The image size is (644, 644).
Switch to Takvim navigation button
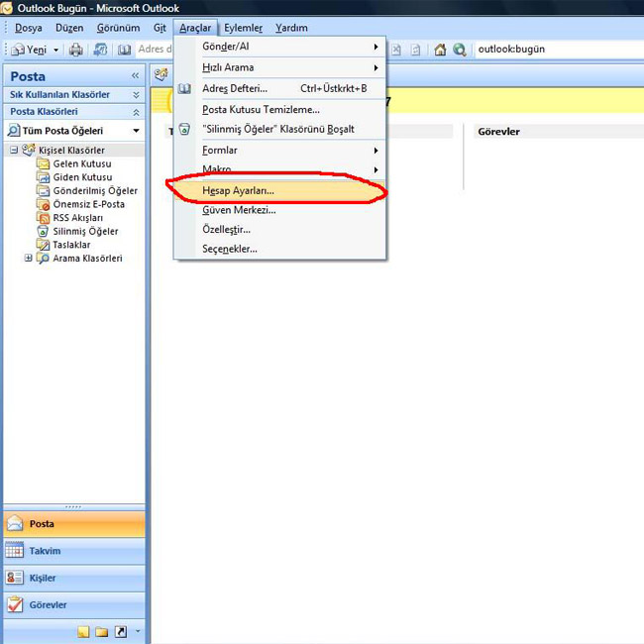pos(74,551)
